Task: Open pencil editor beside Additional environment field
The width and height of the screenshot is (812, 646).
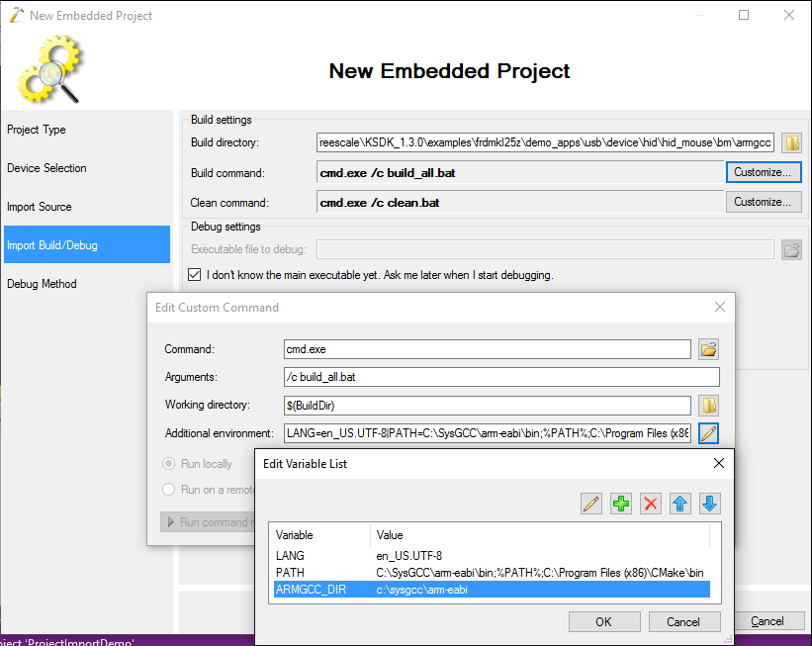Action: click(x=708, y=433)
